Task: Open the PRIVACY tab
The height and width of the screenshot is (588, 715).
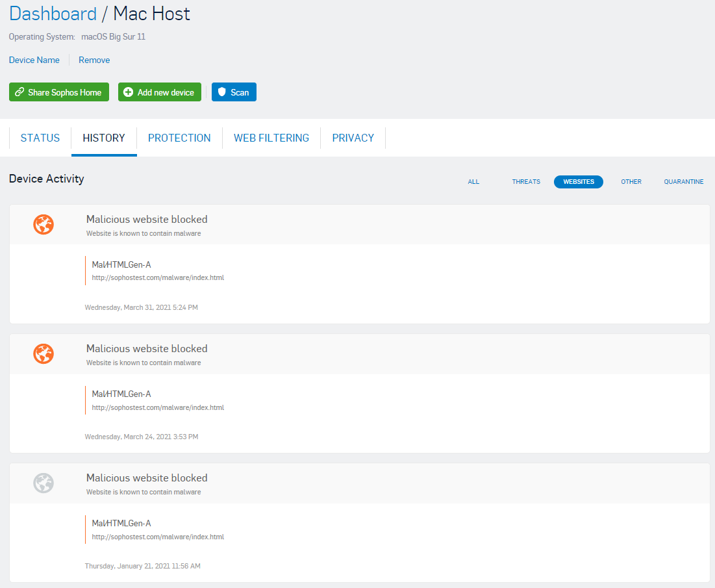Action: coord(353,138)
